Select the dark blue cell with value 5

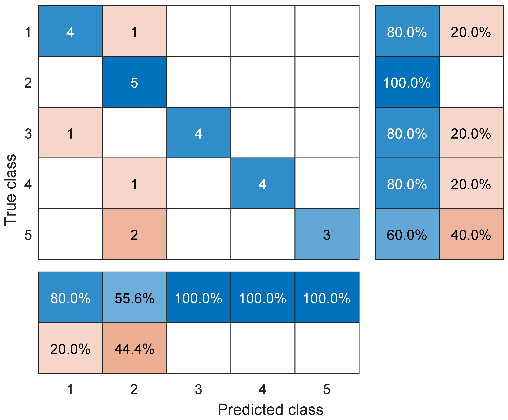[x=134, y=82]
